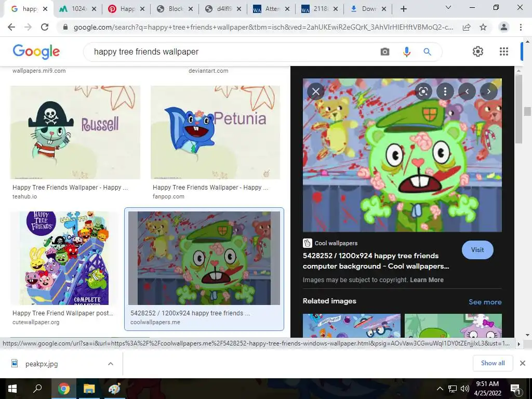Show next image in preview
The height and width of the screenshot is (399, 532).
click(488, 91)
